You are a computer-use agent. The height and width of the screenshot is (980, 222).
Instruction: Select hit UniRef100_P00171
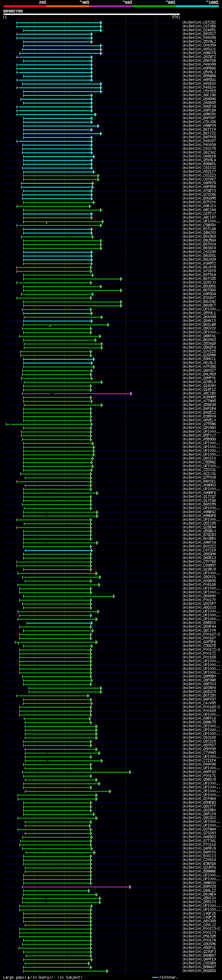pos(199,776)
